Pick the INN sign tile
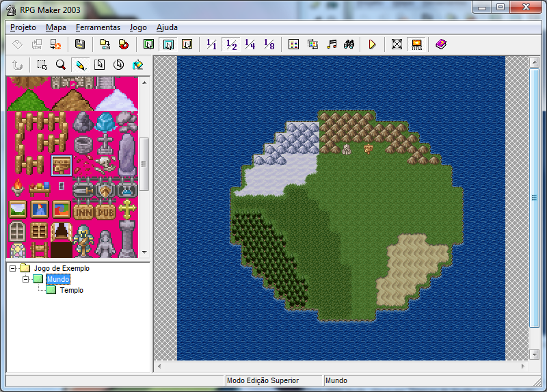The image size is (547, 392). pyautogui.click(x=83, y=211)
